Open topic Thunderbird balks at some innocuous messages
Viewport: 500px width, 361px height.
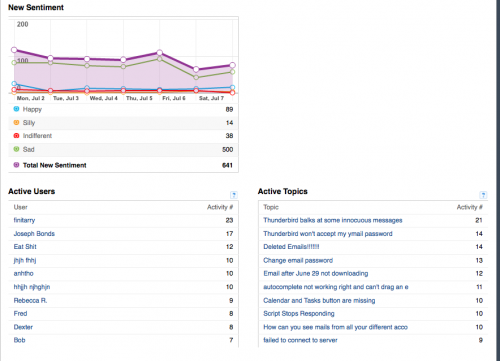point(333,220)
